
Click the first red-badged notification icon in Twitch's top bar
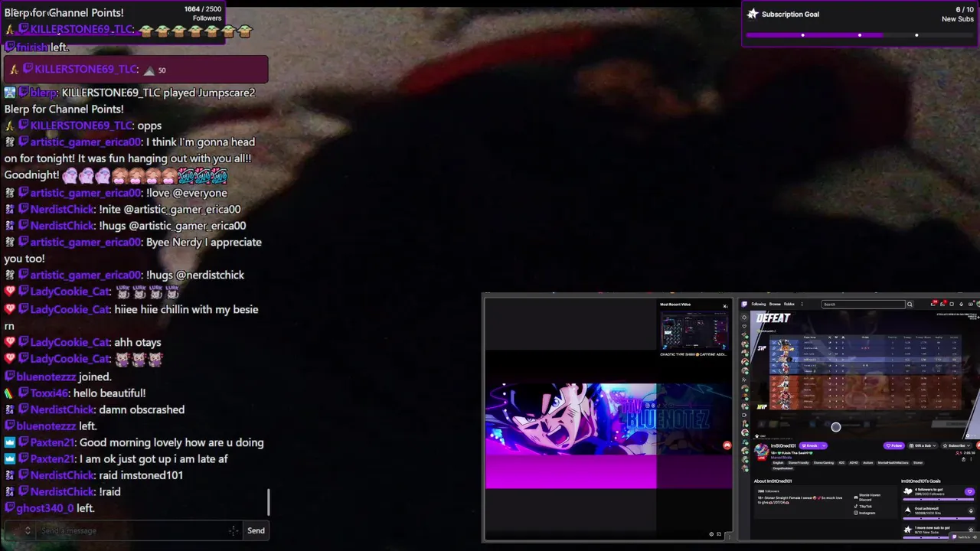tap(933, 304)
